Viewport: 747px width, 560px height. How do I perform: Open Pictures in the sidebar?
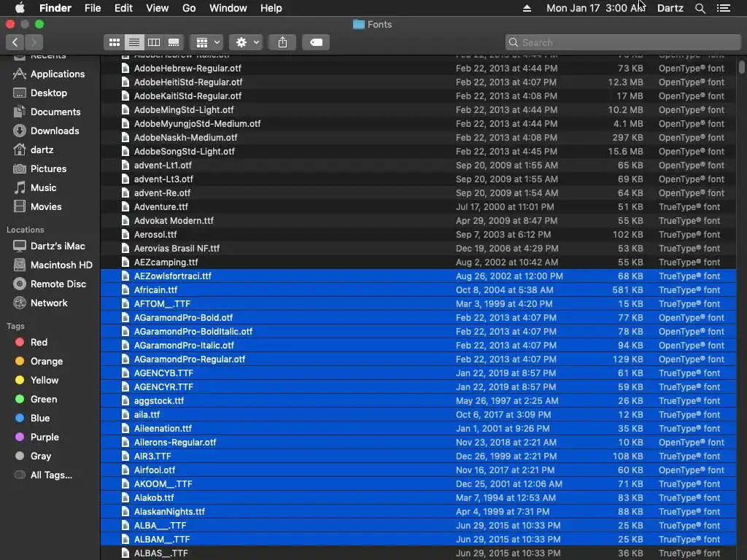point(50,168)
